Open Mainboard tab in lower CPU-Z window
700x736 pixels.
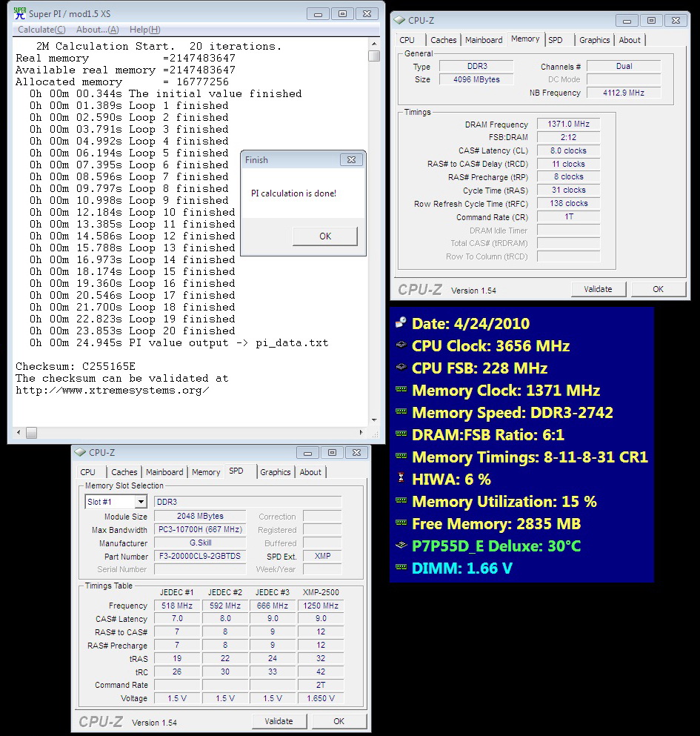pos(164,472)
